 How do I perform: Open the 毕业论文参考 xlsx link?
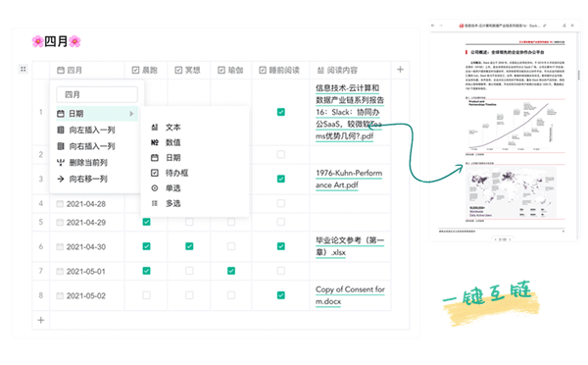tap(350, 246)
